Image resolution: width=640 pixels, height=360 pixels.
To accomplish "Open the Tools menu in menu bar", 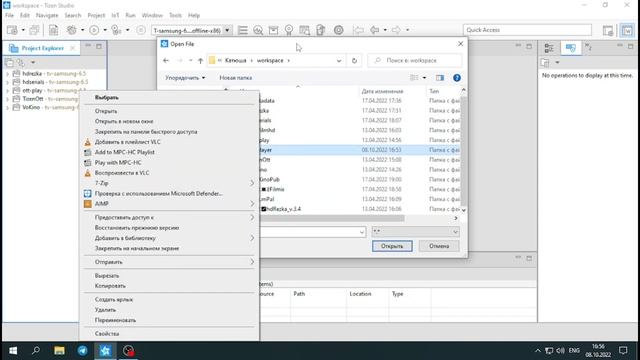I will (x=175, y=15).
